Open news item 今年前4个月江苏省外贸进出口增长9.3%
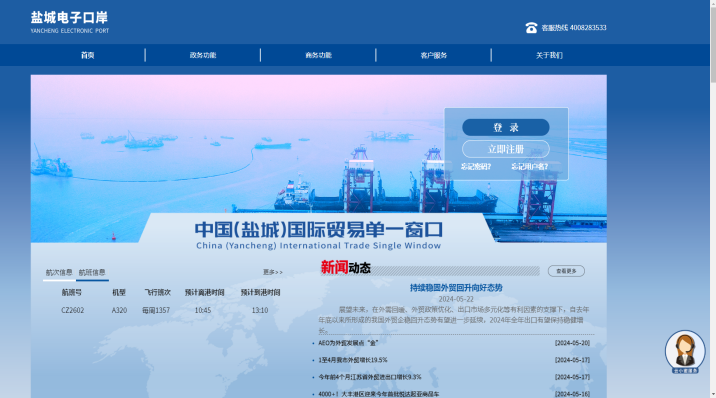Screen dimensions: 716x398 [369, 377]
